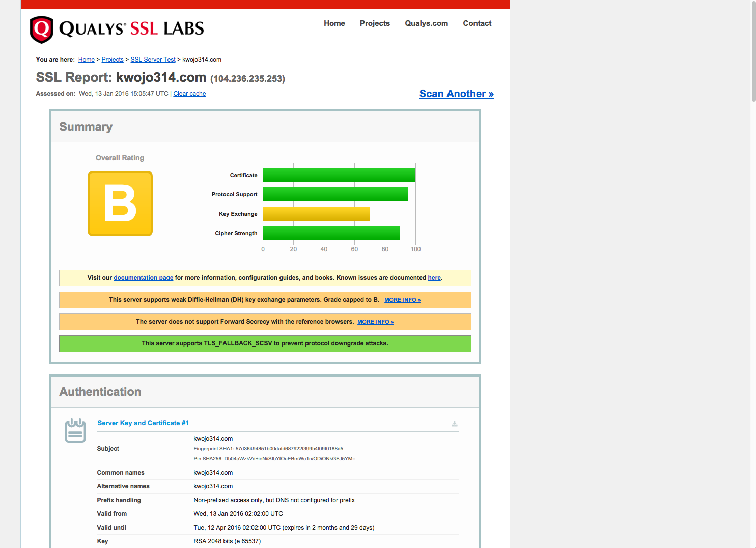Click the certificate download icon
This screenshot has height=548, width=756.
pos(455,424)
